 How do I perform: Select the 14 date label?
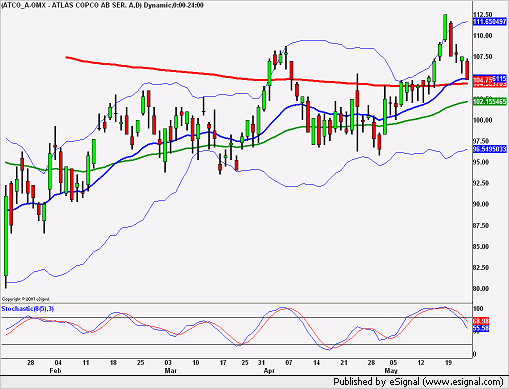click(x=316, y=363)
